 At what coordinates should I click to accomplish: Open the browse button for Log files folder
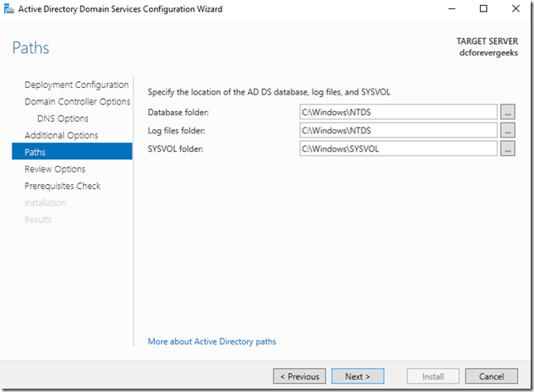point(508,130)
